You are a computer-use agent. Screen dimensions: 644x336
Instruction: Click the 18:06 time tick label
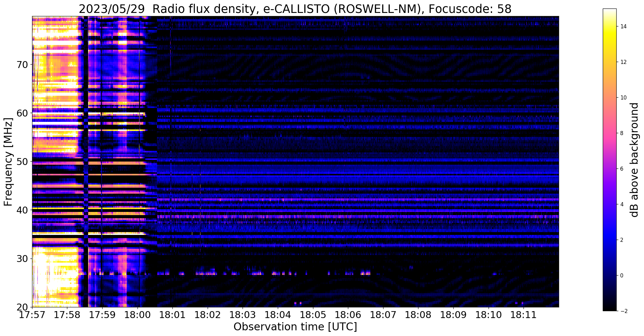348,315
